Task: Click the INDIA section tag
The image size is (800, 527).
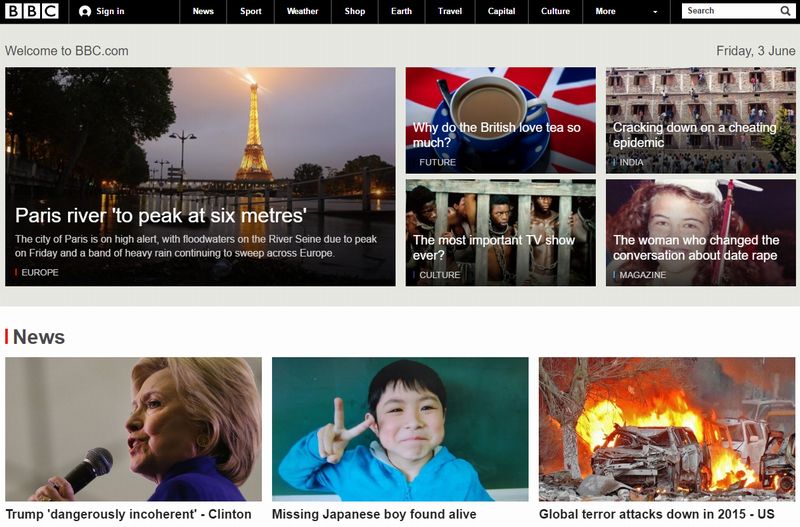Action: coord(631,162)
